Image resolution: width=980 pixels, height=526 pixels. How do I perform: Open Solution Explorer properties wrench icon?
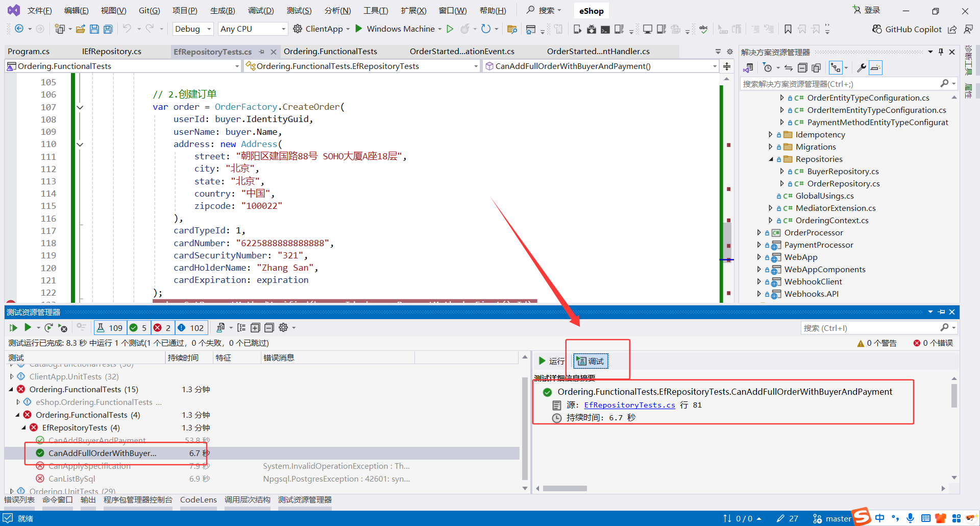(x=862, y=68)
